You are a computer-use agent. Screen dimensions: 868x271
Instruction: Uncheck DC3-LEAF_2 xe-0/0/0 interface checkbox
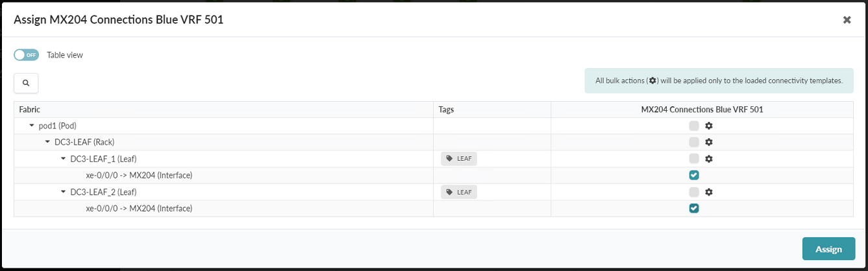pyautogui.click(x=694, y=208)
